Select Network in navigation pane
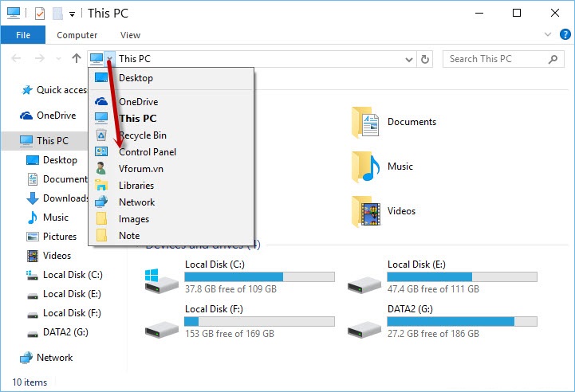 point(46,358)
